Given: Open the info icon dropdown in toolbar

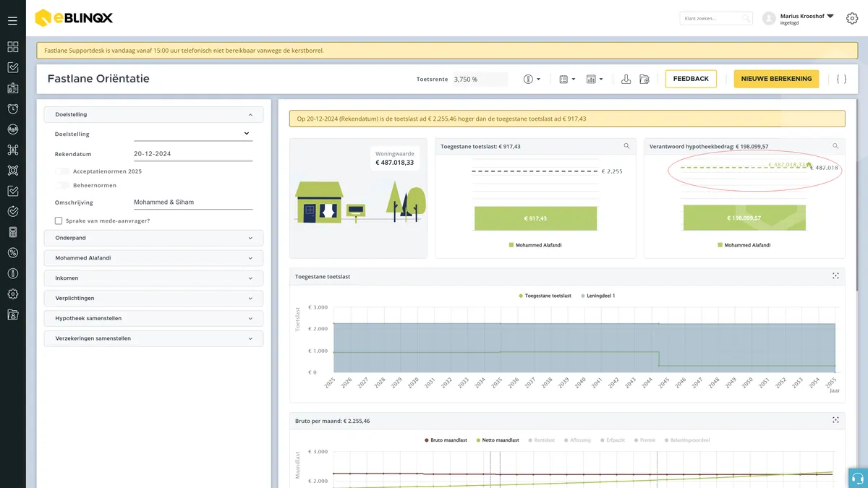Looking at the screenshot, I should click(532, 79).
